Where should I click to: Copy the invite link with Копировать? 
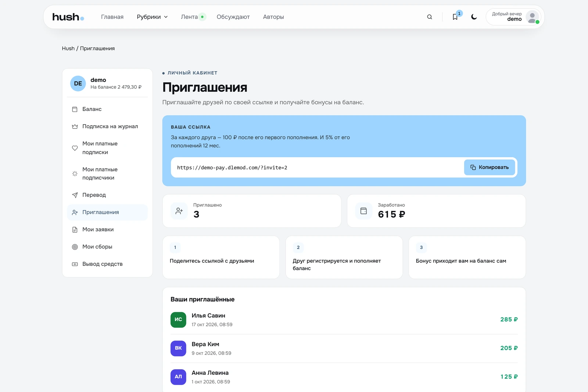pos(490,167)
